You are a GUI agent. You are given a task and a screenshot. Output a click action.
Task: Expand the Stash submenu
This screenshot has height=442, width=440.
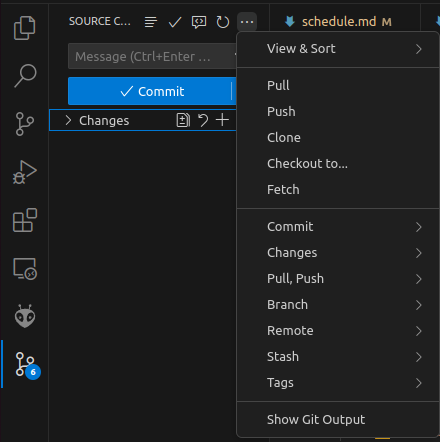pos(338,357)
